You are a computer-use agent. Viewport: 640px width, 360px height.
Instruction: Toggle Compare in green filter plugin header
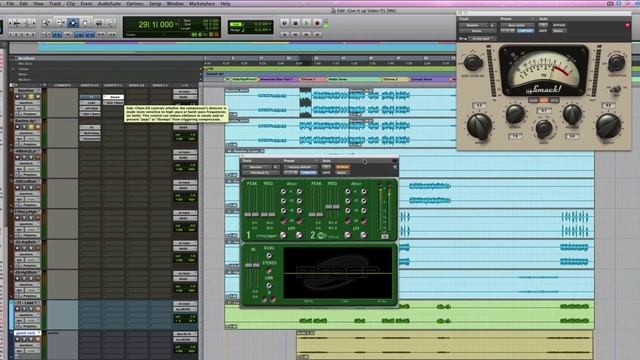[308, 173]
